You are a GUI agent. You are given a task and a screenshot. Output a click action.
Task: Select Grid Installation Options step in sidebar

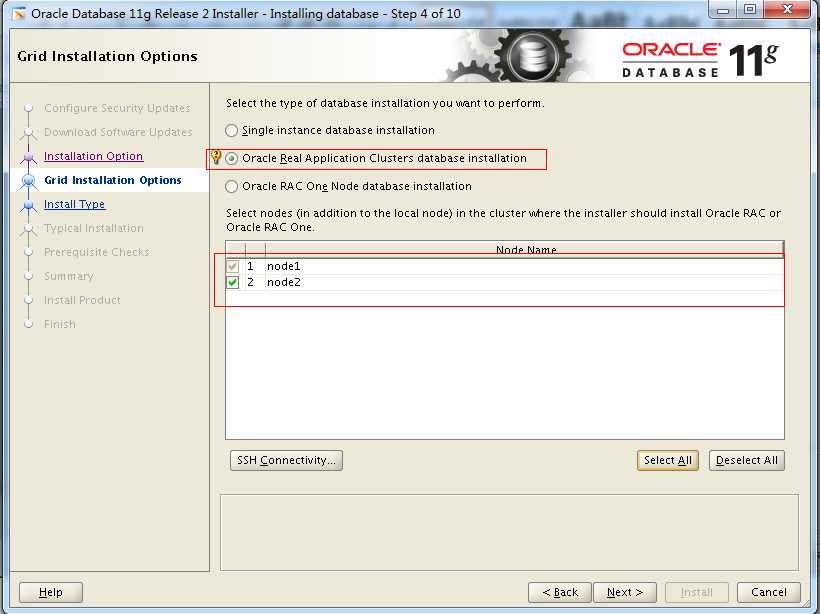click(112, 180)
